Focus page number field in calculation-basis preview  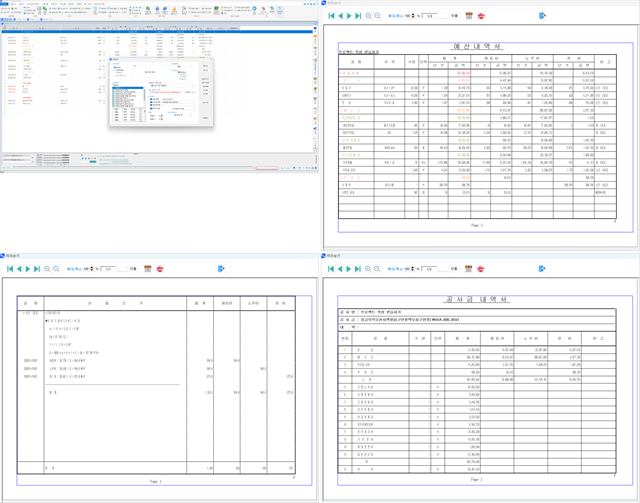113,269
